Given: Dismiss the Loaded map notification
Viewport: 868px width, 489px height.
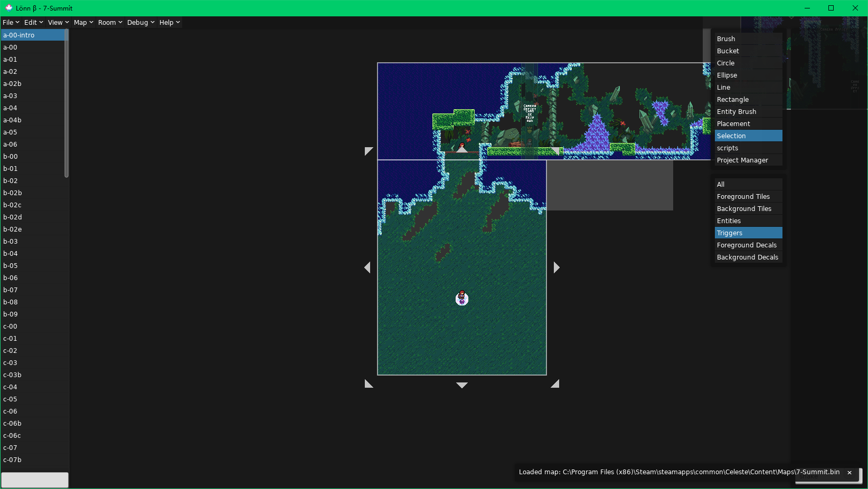Looking at the screenshot, I should click(x=850, y=473).
